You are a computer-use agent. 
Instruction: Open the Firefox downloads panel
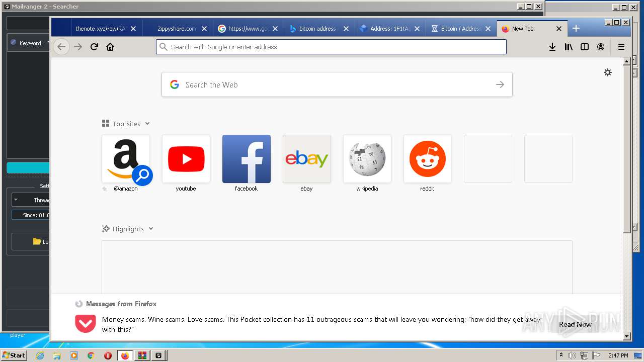click(552, 47)
